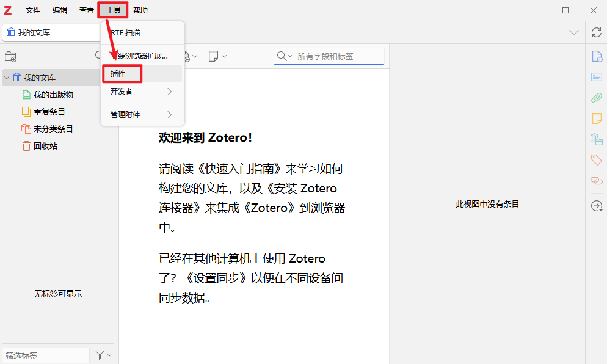Select the green paperclip Attachments icon

pos(596,97)
